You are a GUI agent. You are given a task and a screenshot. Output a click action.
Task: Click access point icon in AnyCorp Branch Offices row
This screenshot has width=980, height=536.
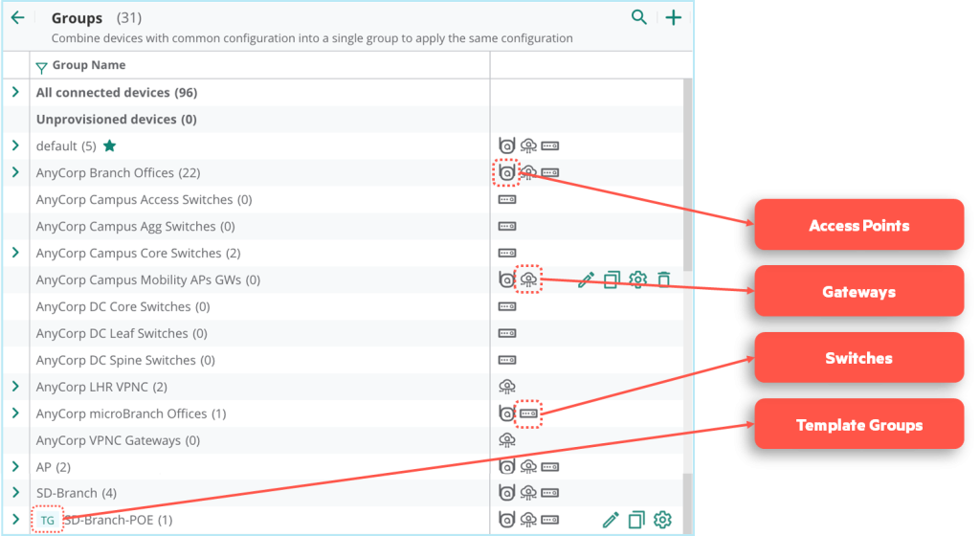coord(507,173)
